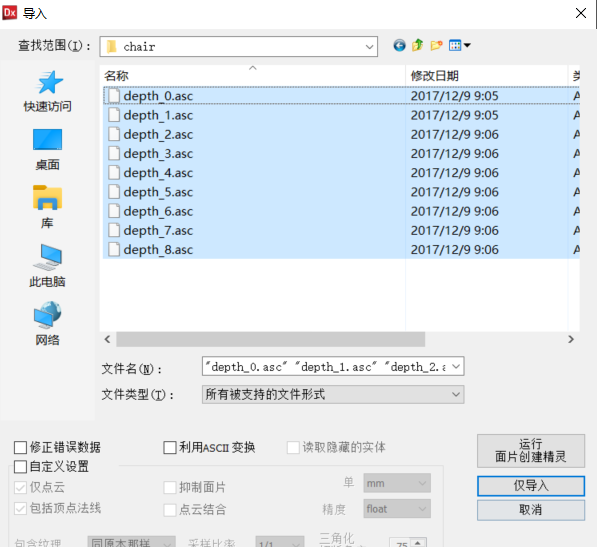The width and height of the screenshot is (597, 547).
Task: Sort by 修改日期 column header
Action: [487, 76]
